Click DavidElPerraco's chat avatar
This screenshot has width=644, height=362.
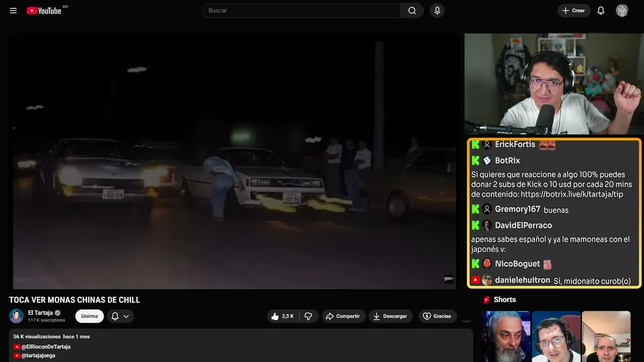pyautogui.click(x=487, y=225)
